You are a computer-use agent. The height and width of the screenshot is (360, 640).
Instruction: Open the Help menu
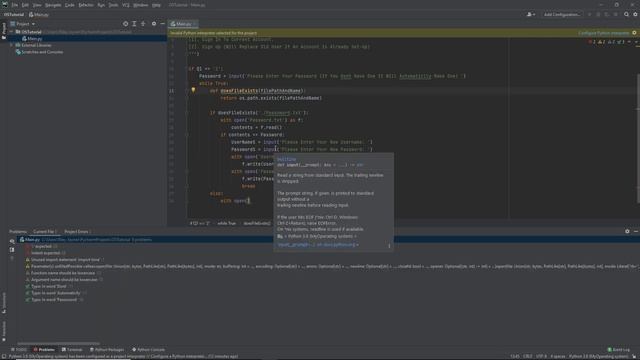point(156,5)
